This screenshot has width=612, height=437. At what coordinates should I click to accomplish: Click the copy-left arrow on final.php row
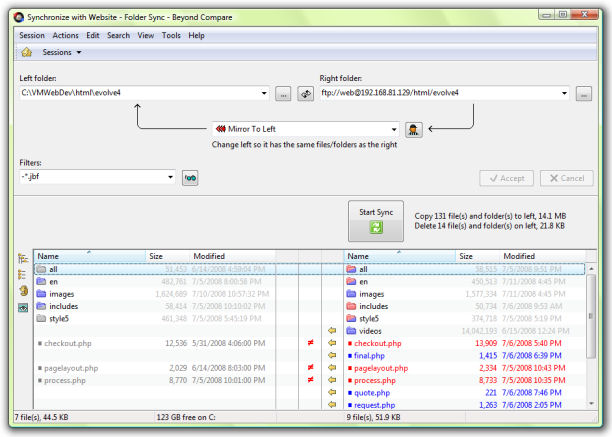(x=332, y=355)
